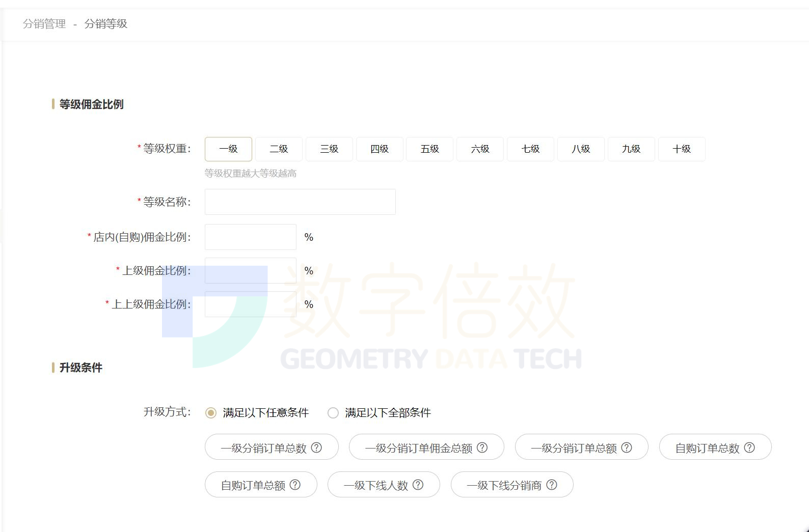Viewport: 809px width, 532px height.
Task: Click the 上级佣金比例 percentage field
Action: (x=250, y=271)
